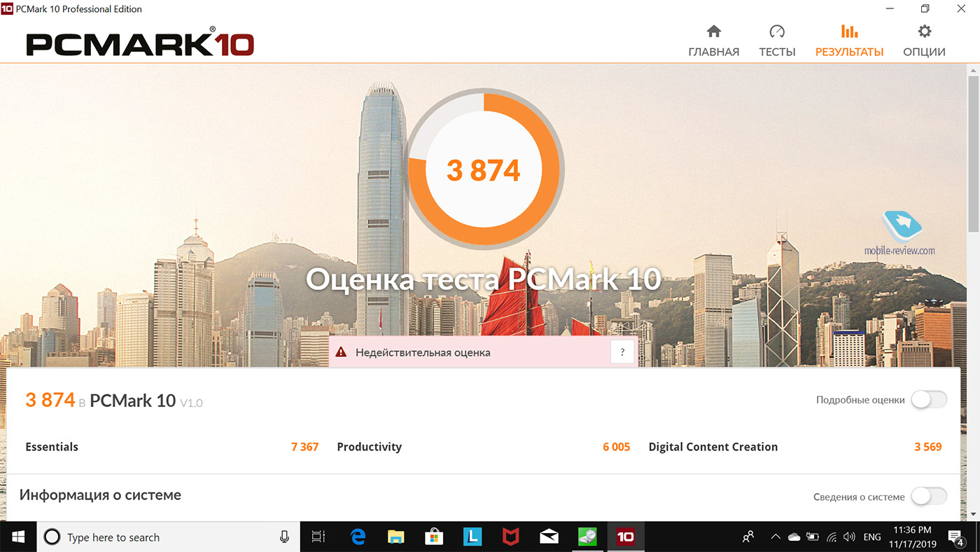
Task: Click the Digital Content Creation label
Action: pos(713,447)
